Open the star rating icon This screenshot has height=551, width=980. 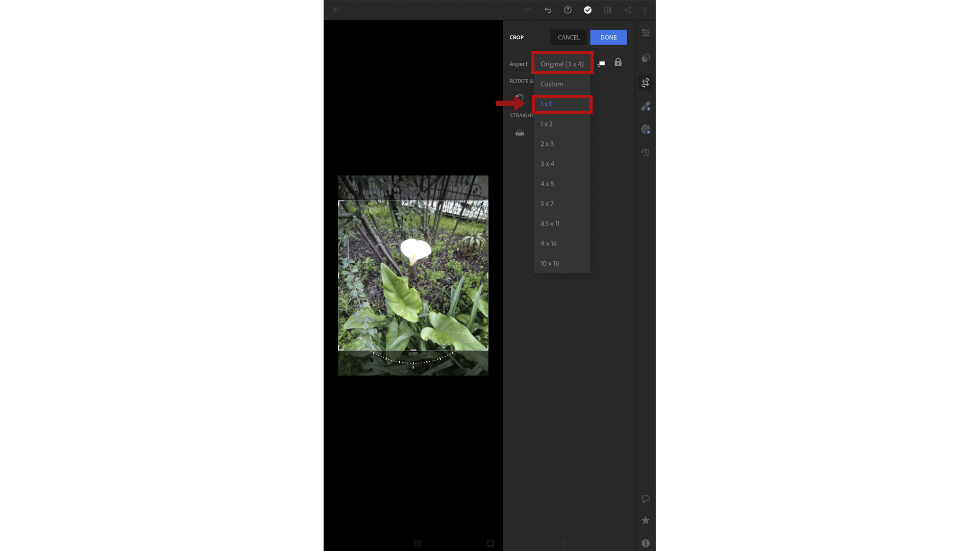coord(646,520)
